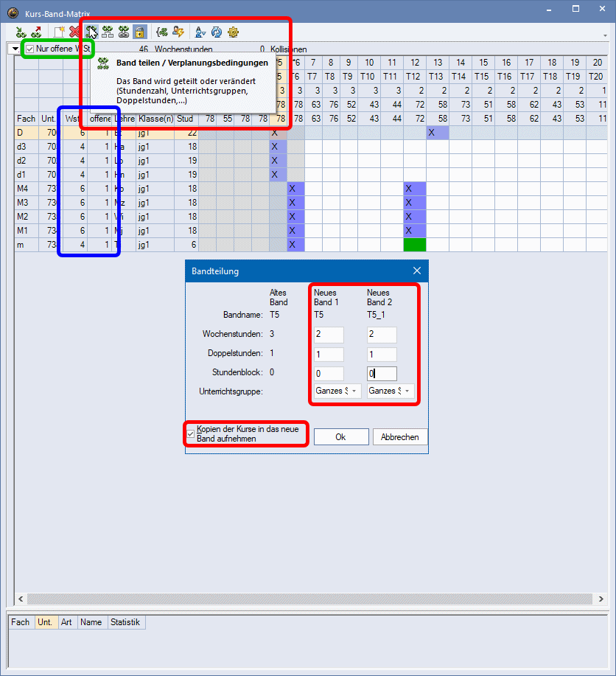Open the small dropdown left of 'Nur offene WSt.'
Screen dimensions: 616x676
coord(14,49)
